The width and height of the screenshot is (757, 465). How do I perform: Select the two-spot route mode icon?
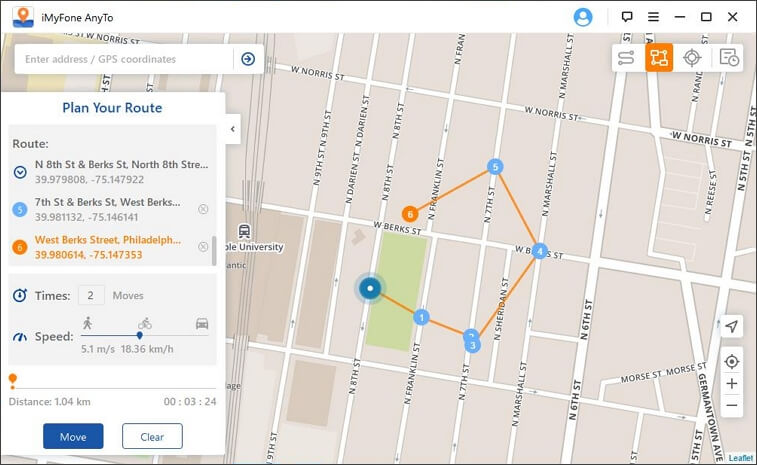coord(626,57)
